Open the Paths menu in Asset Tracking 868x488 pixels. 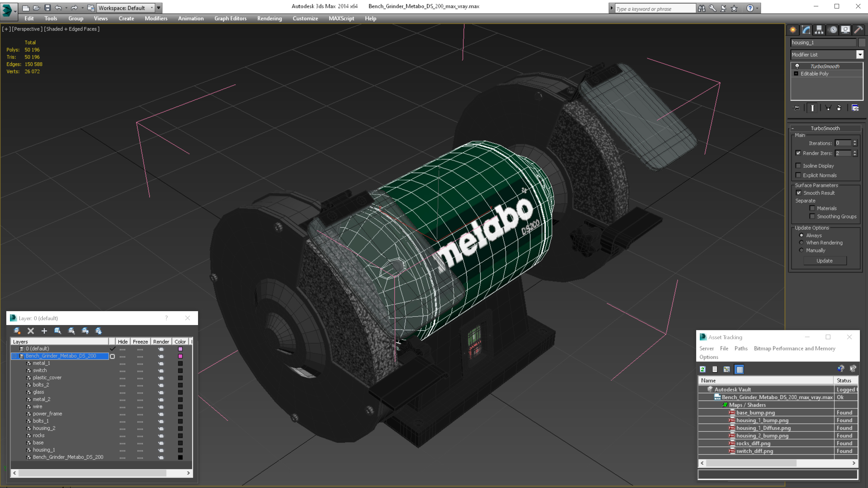(741, 349)
